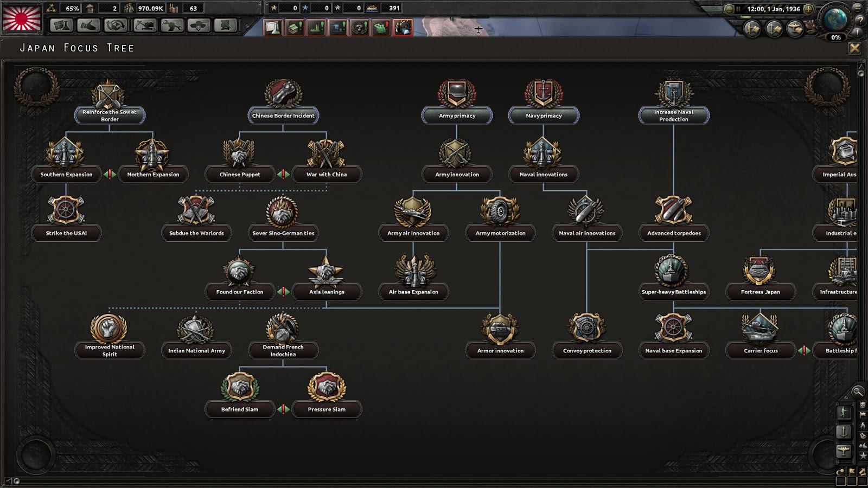Click the question mark wreath focus alert
The width and height of the screenshot is (868, 488).
[x=360, y=27]
